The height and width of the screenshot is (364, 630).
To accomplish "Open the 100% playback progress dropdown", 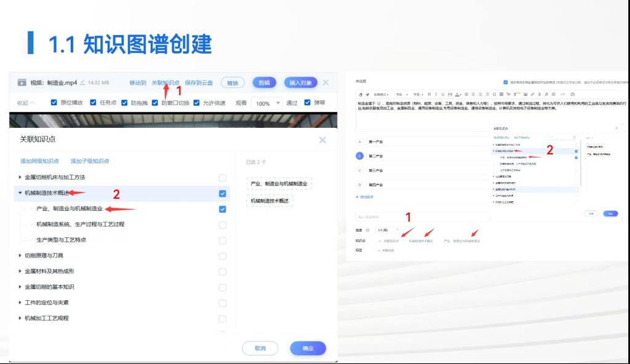I will click(266, 103).
